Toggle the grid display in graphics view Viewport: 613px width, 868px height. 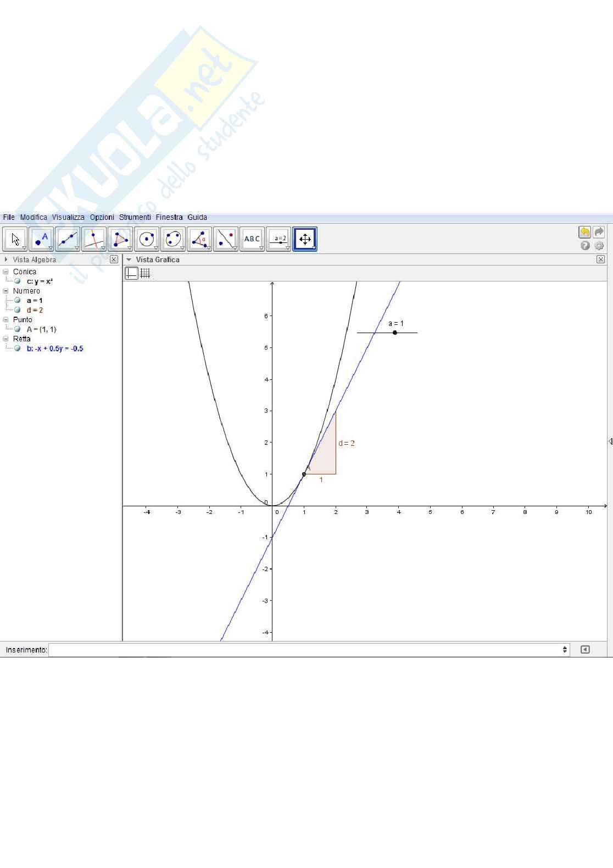[145, 273]
